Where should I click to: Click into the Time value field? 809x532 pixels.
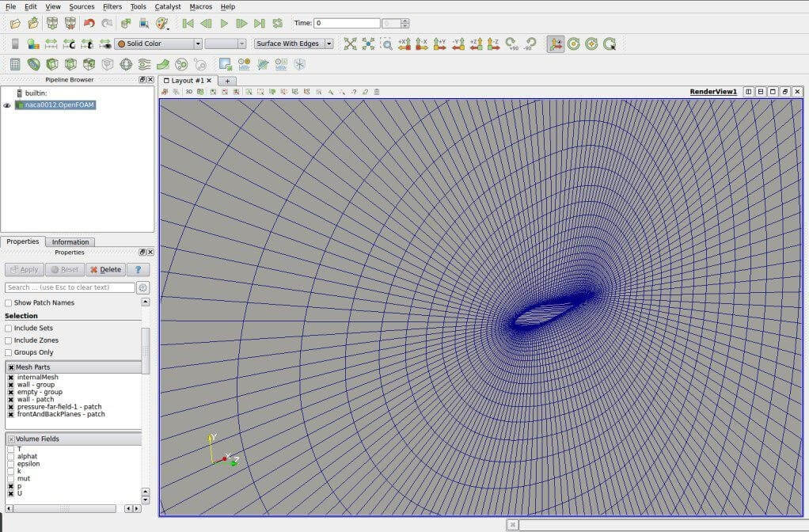tap(347, 23)
